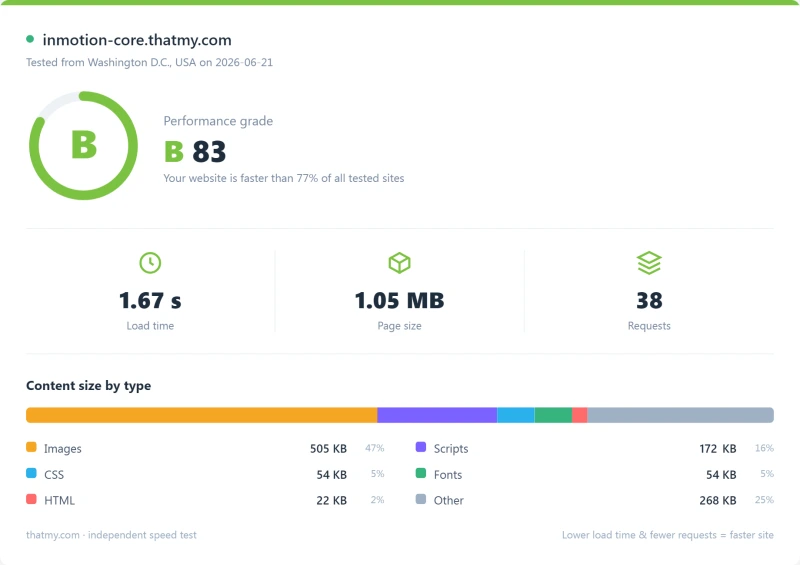Image resolution: width=800 pixels, height=565 pixels.
Task: Click the '47%' Images percentage
Action: 374,448
